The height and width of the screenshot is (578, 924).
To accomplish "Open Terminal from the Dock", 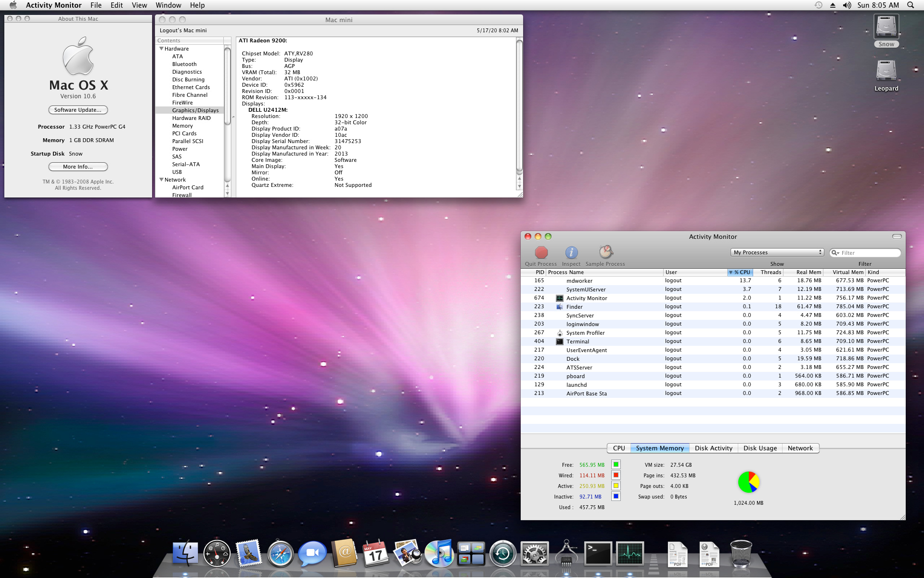I will [598, 553].
